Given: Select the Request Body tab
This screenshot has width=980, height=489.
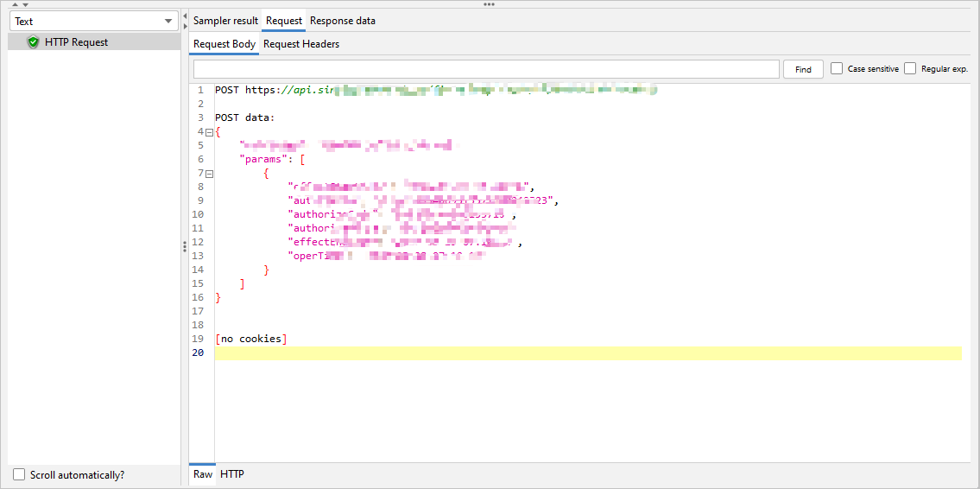Looking at the screenshot, I should point(224,44).
